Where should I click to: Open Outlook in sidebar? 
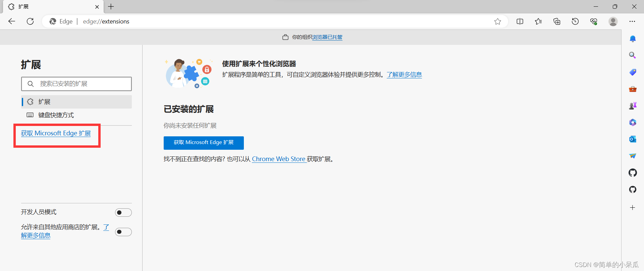point(633,139)
